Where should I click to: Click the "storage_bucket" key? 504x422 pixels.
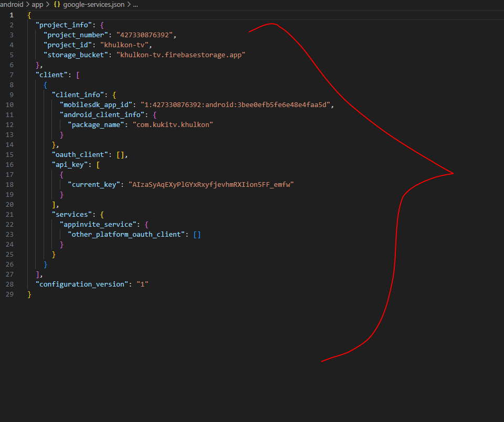point(76,55)
